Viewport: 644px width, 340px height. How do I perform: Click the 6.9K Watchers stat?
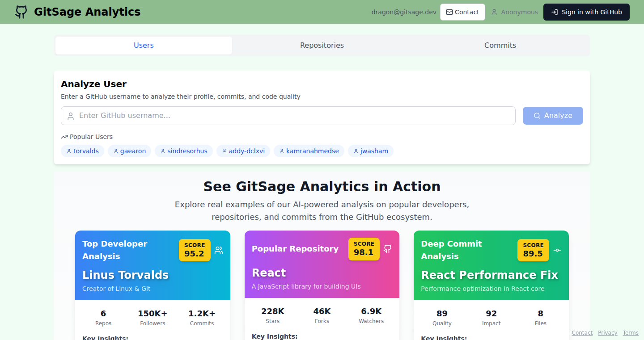pyautogui.click(x=371, y=315)
